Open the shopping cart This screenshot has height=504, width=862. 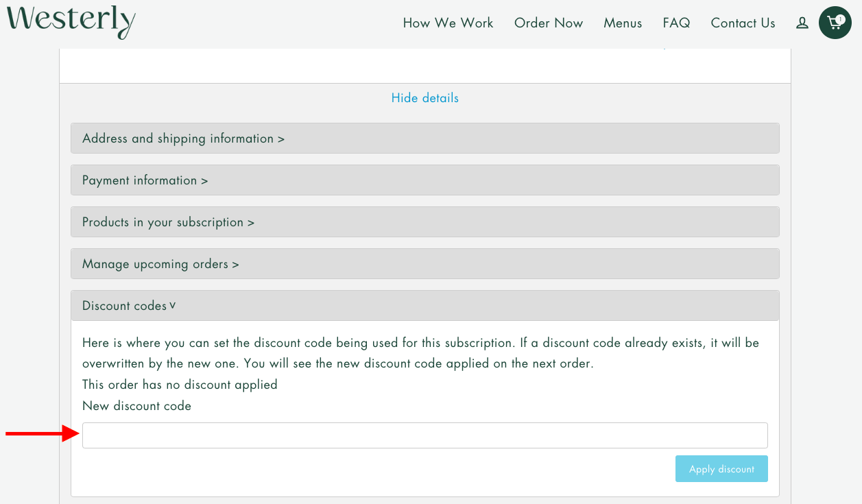click(x=835, y=22)
